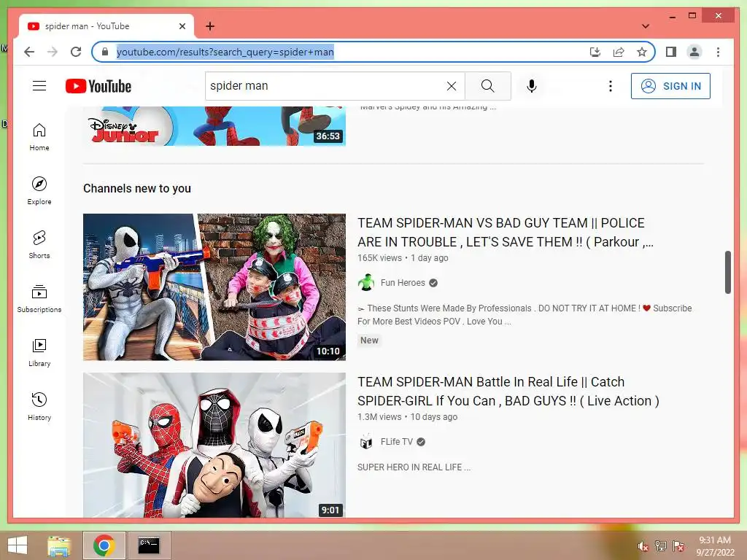Image resolution: width=747 pixels, height=560 pixels.
Task: Open File Explorer from taskbar
Action: pyautogui.click(x=59, y=545)
